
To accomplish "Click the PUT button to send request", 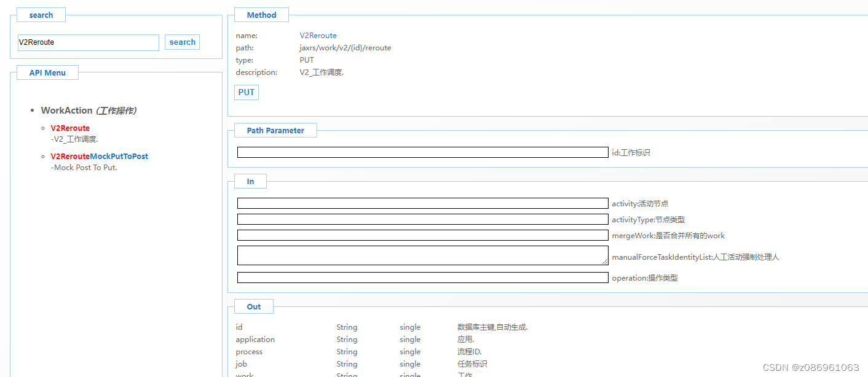I will [x=246, y=91].
